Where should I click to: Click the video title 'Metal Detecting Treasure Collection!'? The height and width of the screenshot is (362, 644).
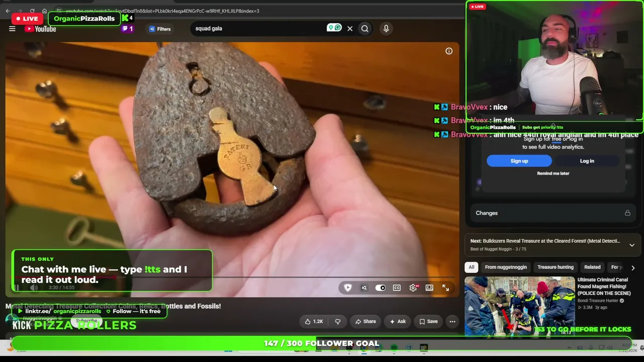(113, 306)
